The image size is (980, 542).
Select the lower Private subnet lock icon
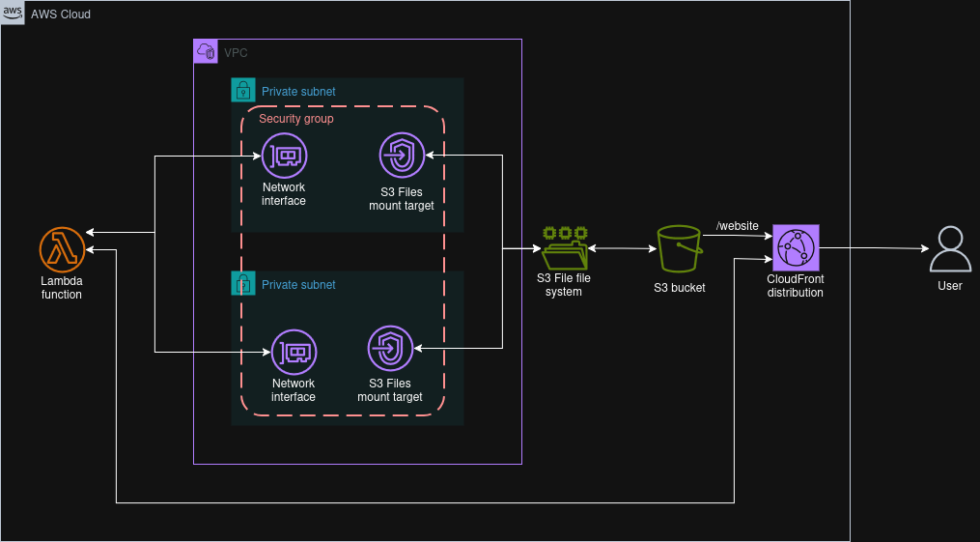coord(243,283)
